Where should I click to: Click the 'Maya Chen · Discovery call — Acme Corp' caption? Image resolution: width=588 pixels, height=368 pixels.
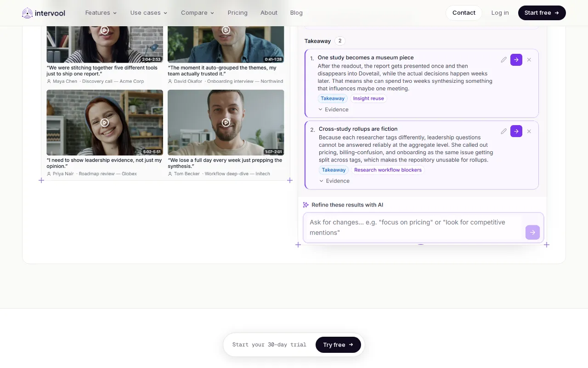(x=95, y=81)
